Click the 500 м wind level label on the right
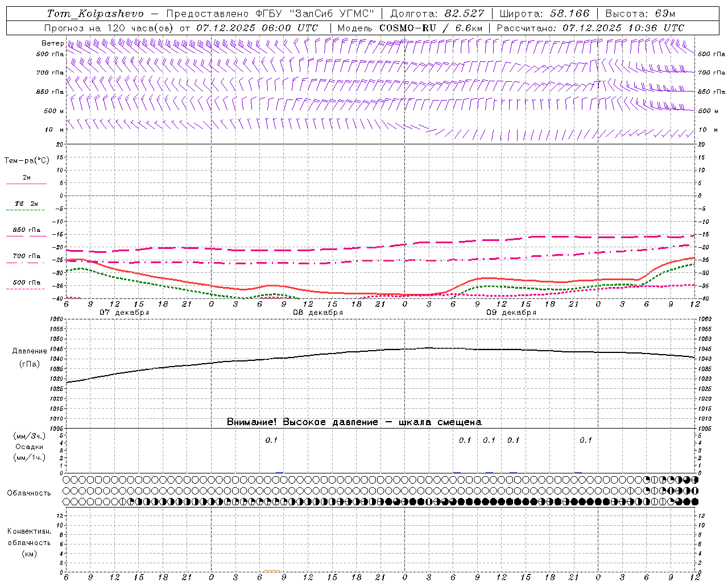Screen dimensions: 728x582 pos(708,111)
